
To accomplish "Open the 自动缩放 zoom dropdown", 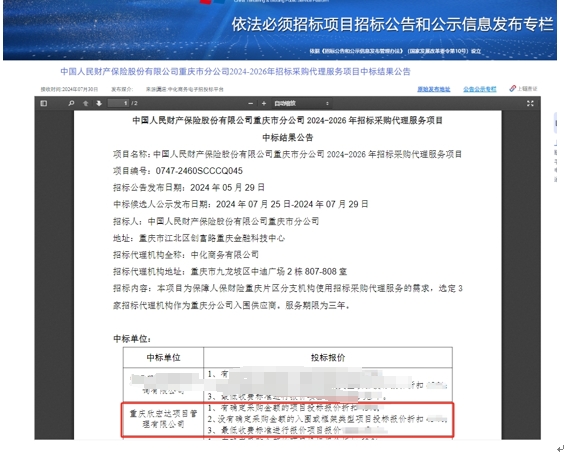I will (x=301, y=104).
